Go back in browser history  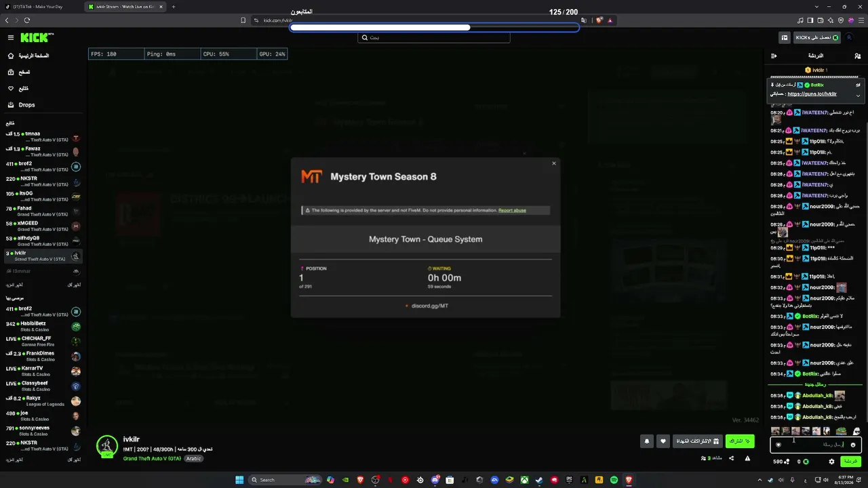7,20
